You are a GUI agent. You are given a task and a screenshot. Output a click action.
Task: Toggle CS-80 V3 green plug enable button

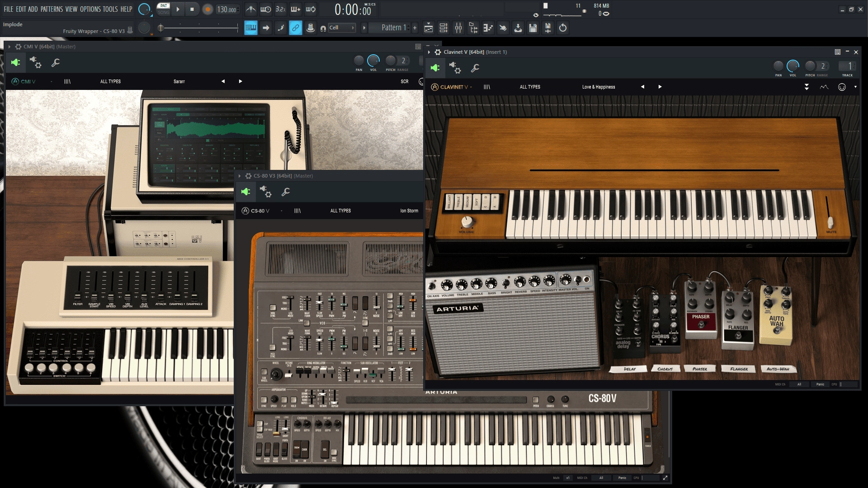click(245, 192)
